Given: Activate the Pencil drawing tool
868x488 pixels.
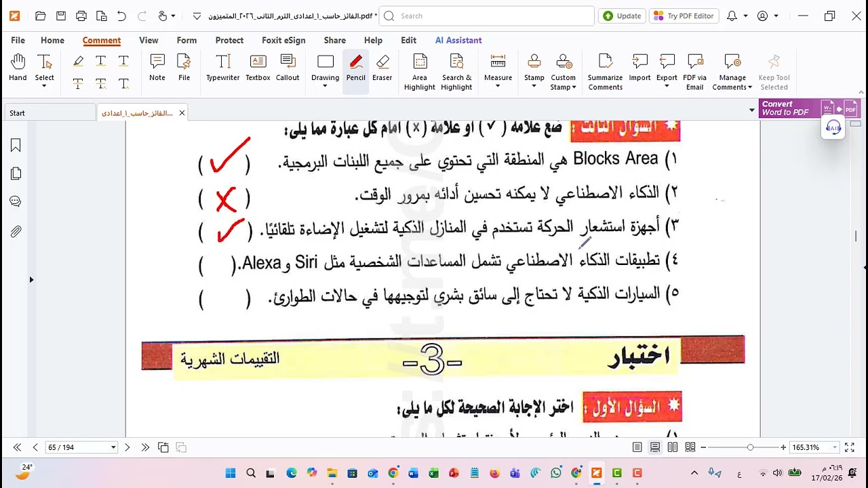Looking at the screenshot, I should click(x=355, y=68).
